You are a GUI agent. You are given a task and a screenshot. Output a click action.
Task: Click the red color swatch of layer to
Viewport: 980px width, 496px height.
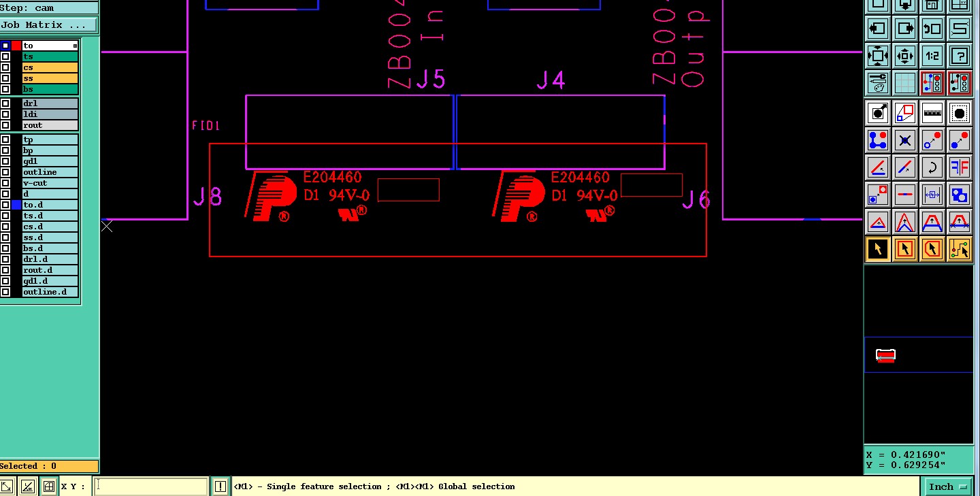click(16, 46)
